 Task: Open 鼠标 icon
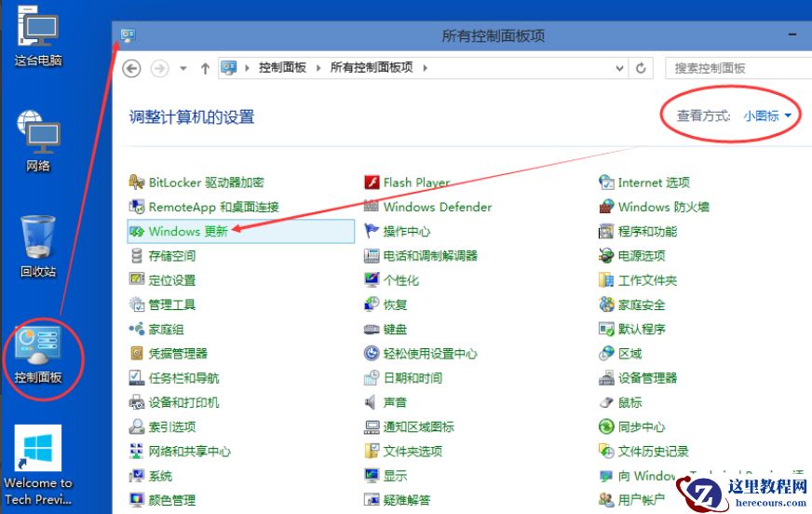pyautogui.click(x=606, y=402)
